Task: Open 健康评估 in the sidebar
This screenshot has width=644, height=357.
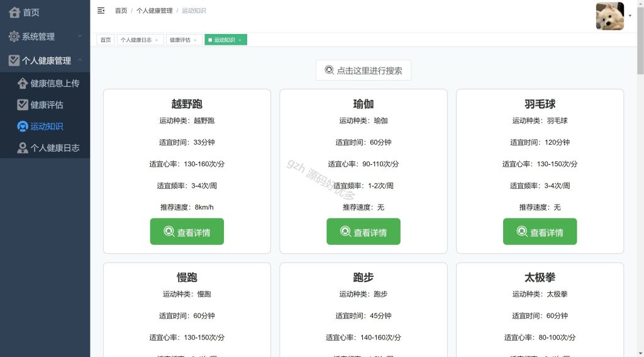Action: coord(45,105)
